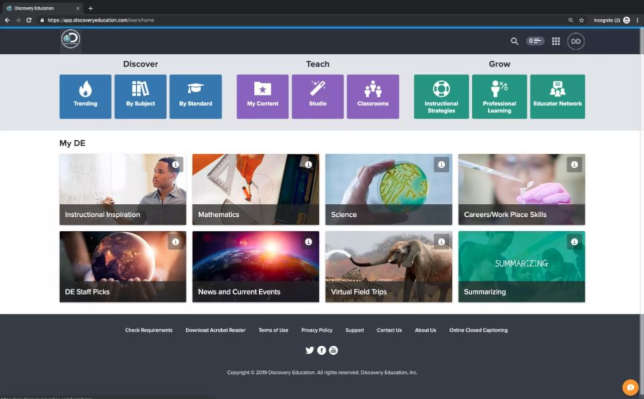The width and height of the screenshot is (644, 399).
Task: Open the user profile avatar menu
Action: click(576, 41)
